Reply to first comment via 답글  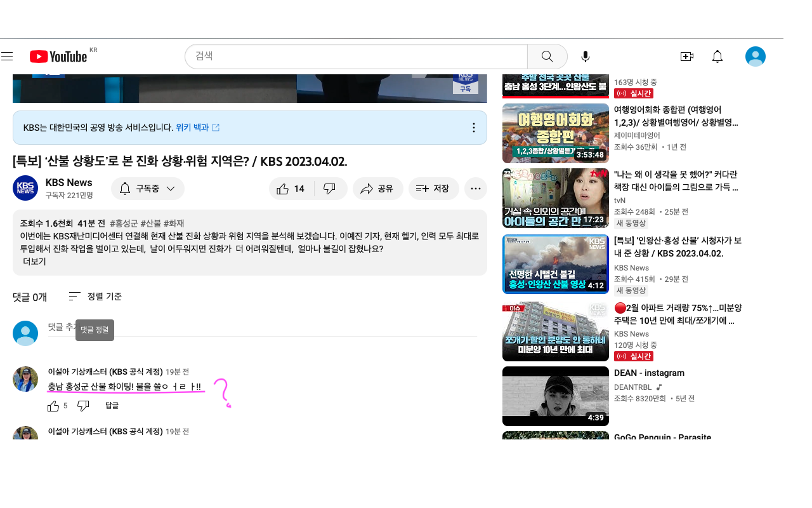pyautogui.click(x=112, y=406)
